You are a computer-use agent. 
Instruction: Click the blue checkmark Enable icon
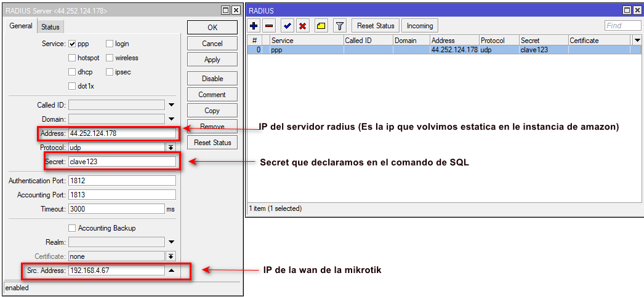(287, 26)
